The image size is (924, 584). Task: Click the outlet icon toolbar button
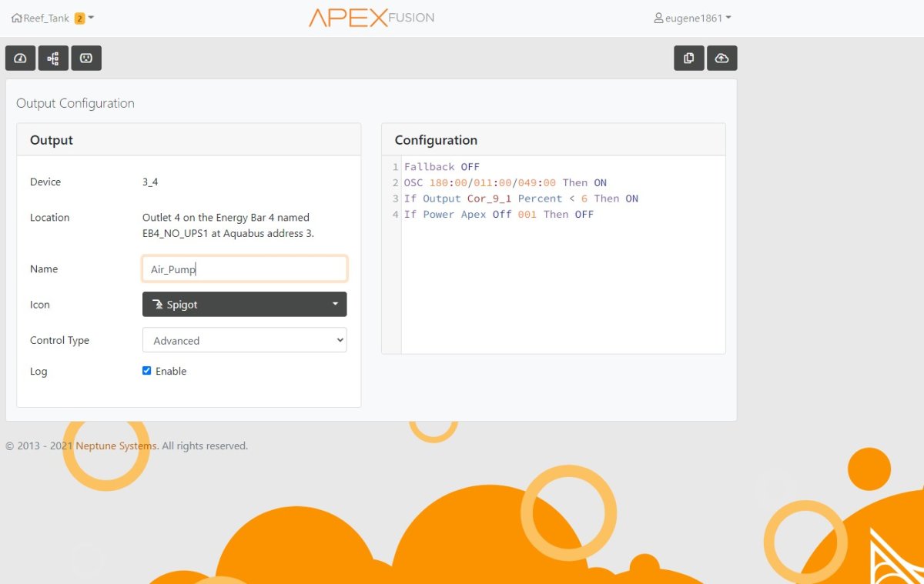click(x=86, y=58)
